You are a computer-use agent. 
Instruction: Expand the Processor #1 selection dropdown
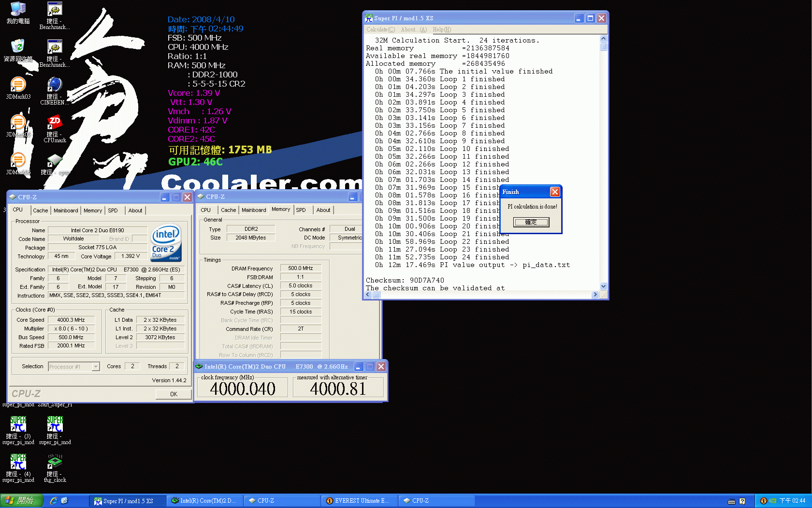96,367
